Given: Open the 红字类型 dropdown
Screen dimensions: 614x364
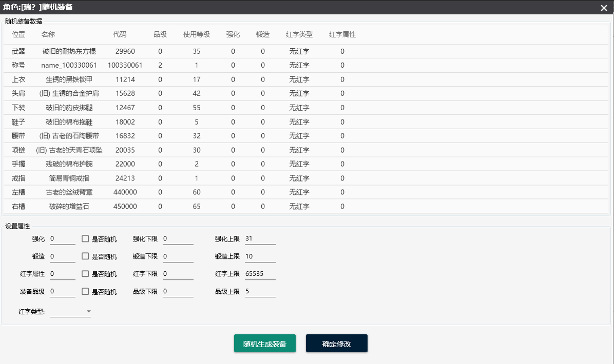Looking at the screenshot, I should pos(70,311).
